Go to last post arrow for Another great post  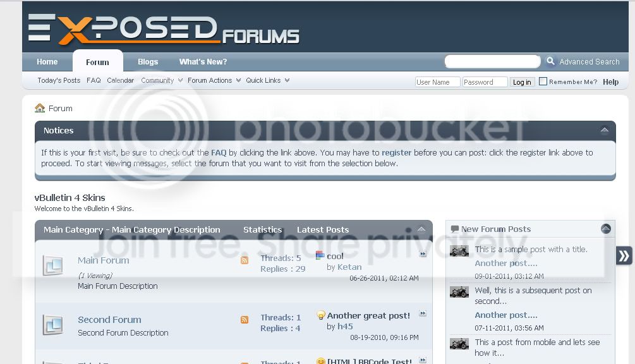(x=423, y=313)
